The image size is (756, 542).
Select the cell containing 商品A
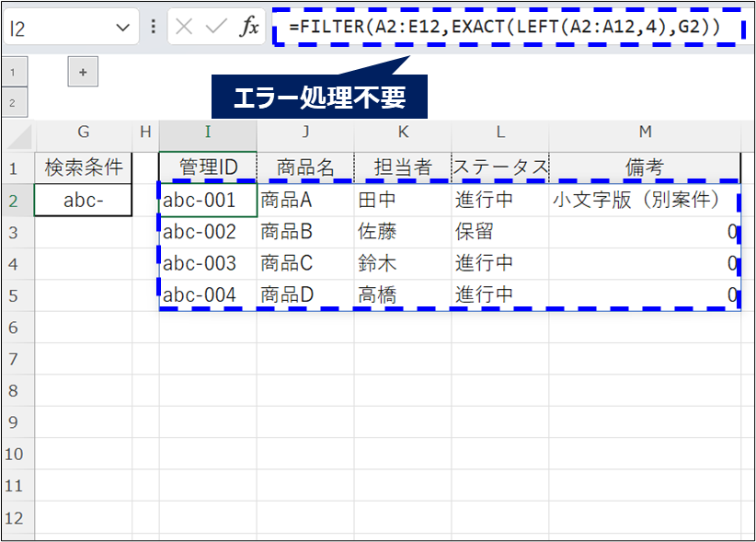tap(305, 200)
